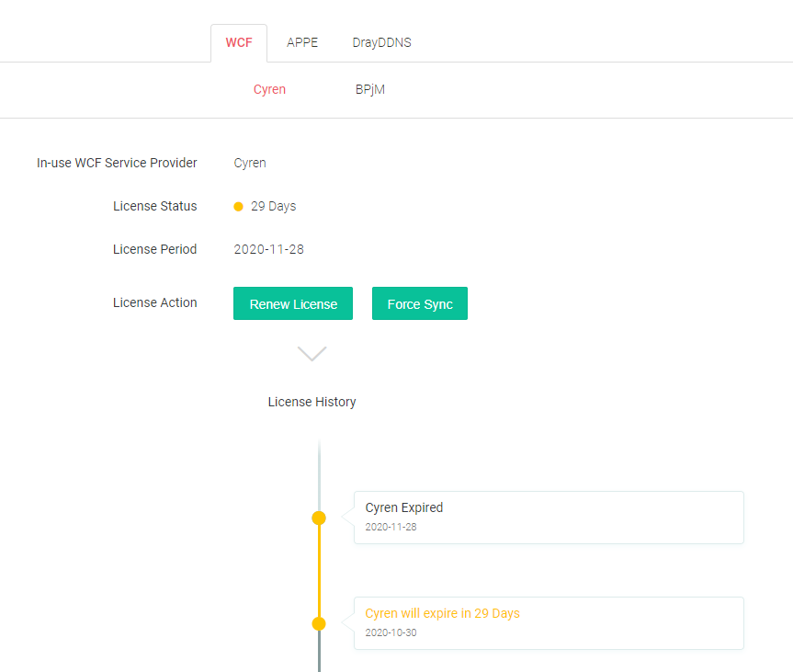Click the 2020-10-30 date in history
The image size is (793, 672).
click(x=391, y=632)
